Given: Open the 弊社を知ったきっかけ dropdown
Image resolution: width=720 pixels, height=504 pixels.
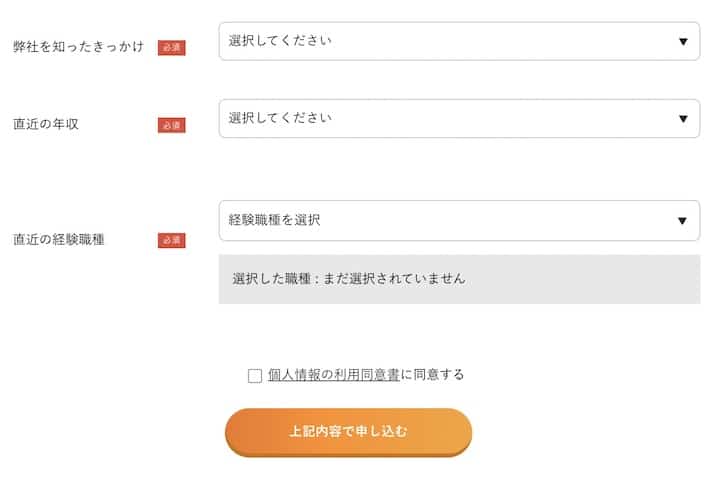Looking at the screenshot, I should coord(459,41).
